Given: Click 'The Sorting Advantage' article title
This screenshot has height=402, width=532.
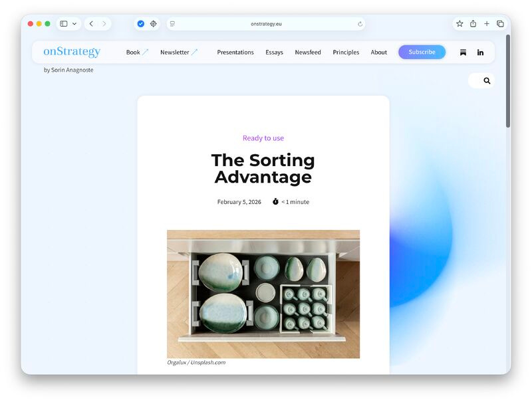Looking at the screenshot, I should (x=263, y=169).
